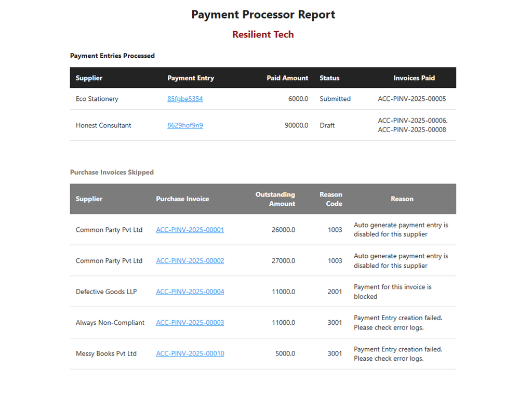Select the Eco Stationery supplier cell
The width and height of the screenshot is (532, 395).
[x=97, y=99]
